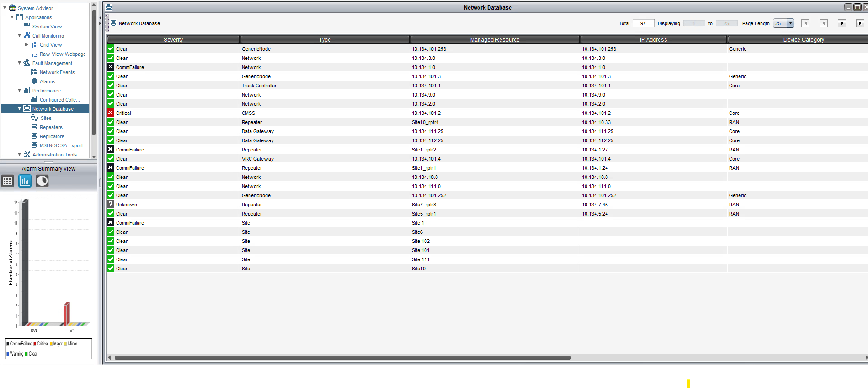Select the row with Site10_rptr4
The image size is (868, 388).
487,122
